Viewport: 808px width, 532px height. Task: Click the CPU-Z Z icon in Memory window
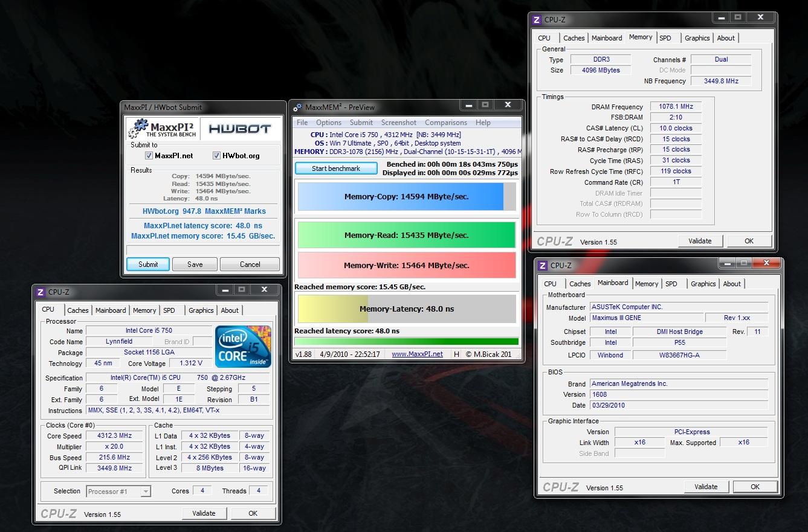(536, 20)
